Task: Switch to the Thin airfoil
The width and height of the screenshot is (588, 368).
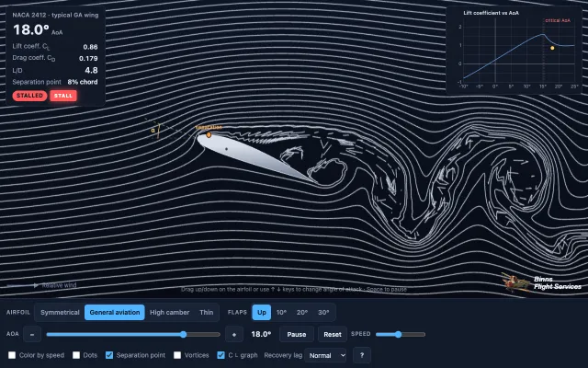Action: pyautogui.click(x=206, y=313)
